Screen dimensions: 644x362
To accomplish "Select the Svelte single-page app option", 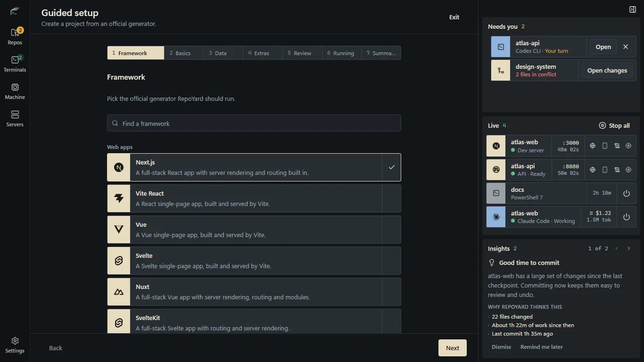I will click(x=254, y=261).
